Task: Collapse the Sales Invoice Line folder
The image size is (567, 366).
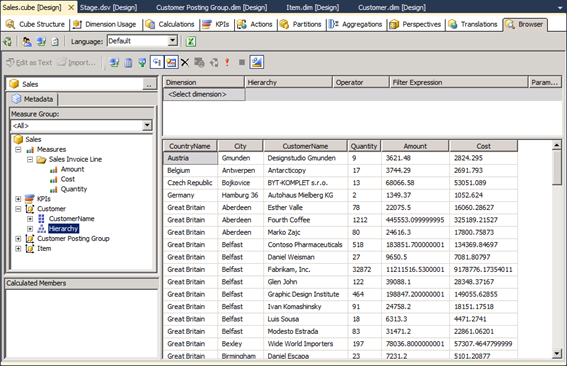Action: pos(30,159)
